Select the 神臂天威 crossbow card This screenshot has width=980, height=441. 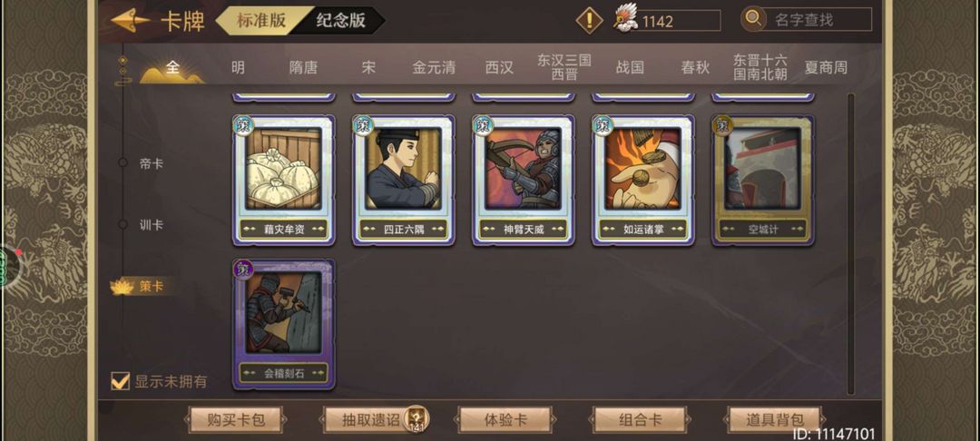click(x=524, y=180)
